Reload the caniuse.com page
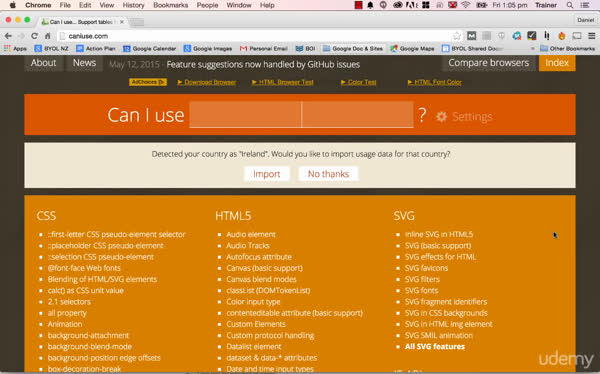Image resolution: width=600 pixels, height=374 pixels. [x=34, y=36]
